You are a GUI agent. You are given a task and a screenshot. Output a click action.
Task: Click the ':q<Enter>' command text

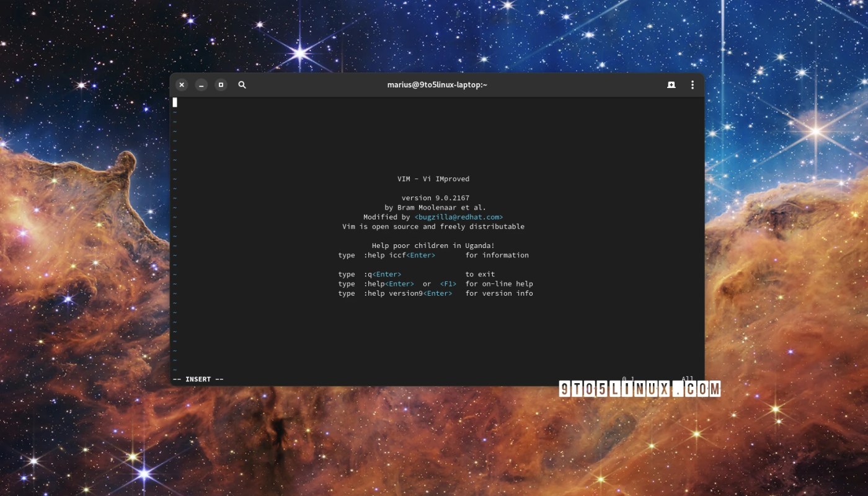(383, 274)
